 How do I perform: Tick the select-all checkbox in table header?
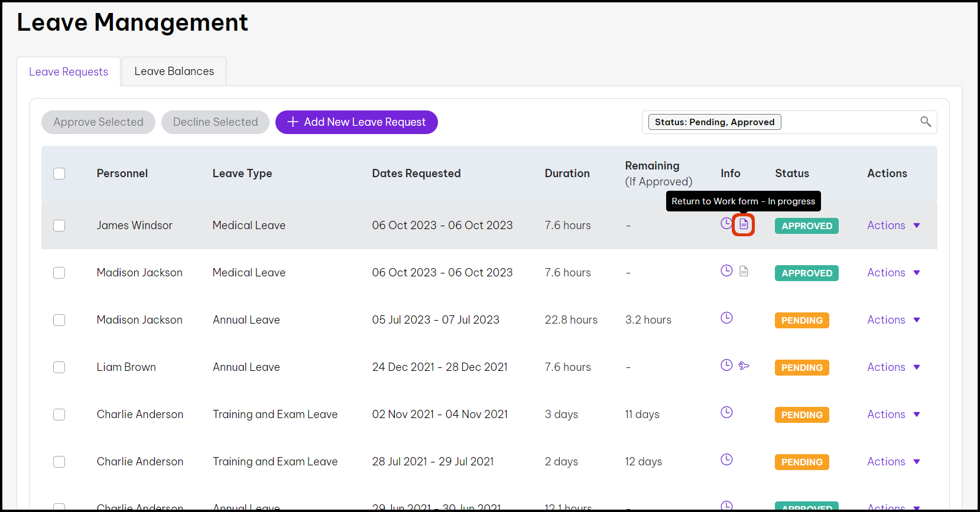click(x=59, y=174)
